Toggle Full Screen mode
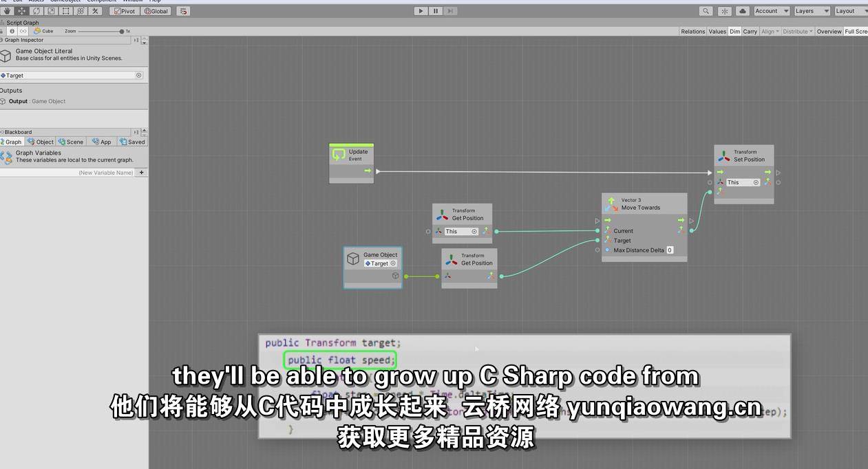 tap(856, 32)
